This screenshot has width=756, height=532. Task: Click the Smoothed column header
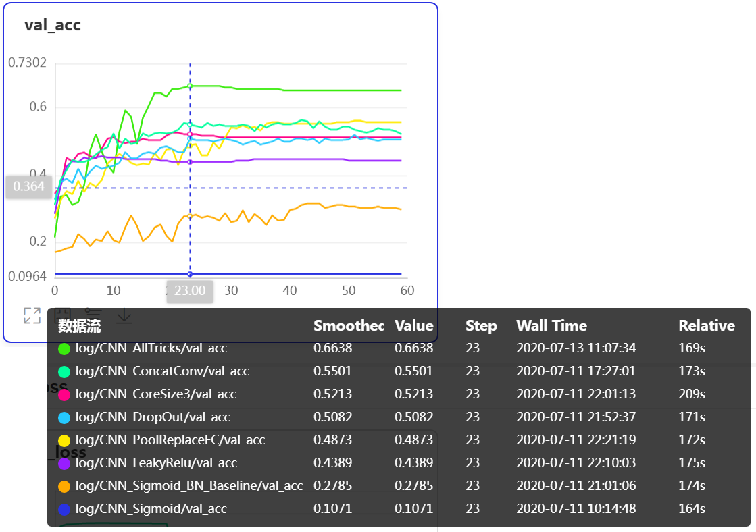(349, 326)
